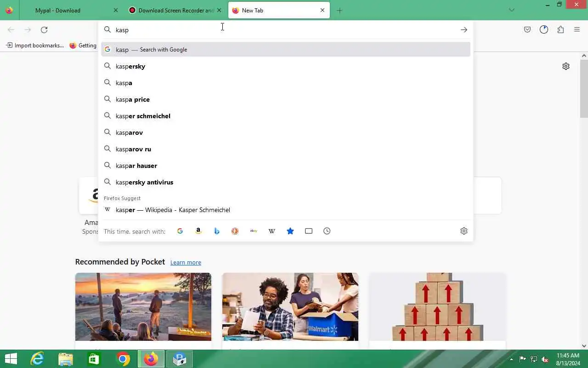Open the Windows Start button
Image resolution: width=588 pixels, height=368 pixels.
[x=11, y=359]
